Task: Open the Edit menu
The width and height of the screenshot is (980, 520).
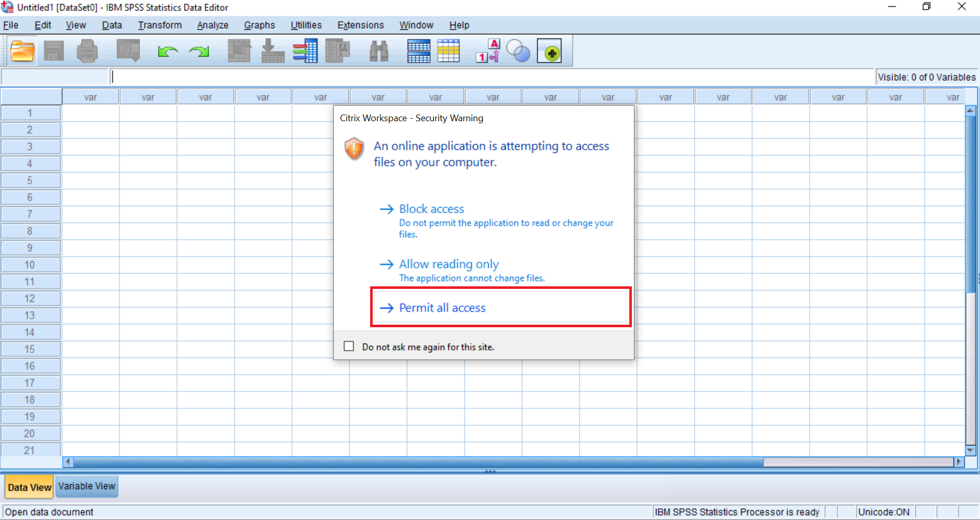Action: (43, 25)
